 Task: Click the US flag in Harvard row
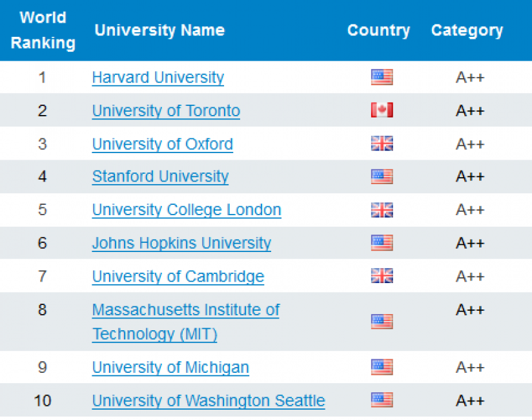pos(382,77)
